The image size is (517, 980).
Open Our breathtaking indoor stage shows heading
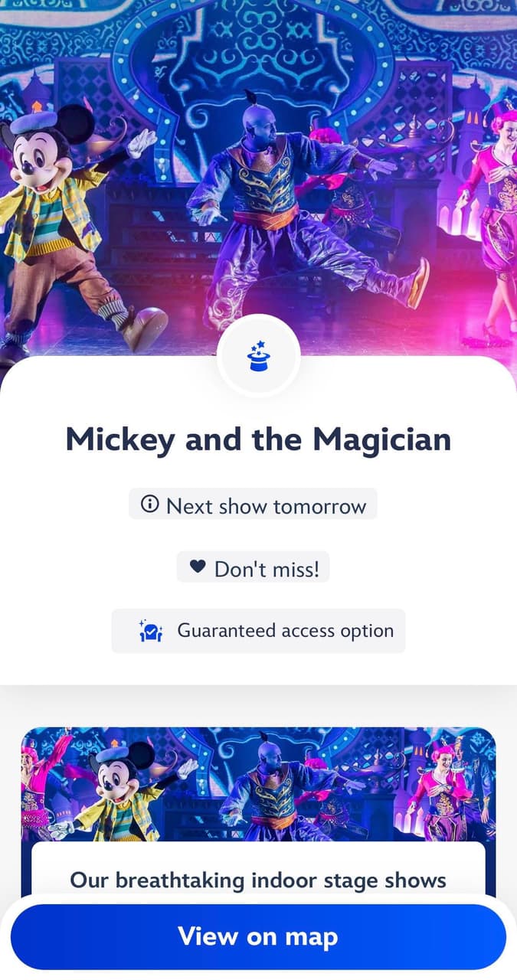click(258, 880)
